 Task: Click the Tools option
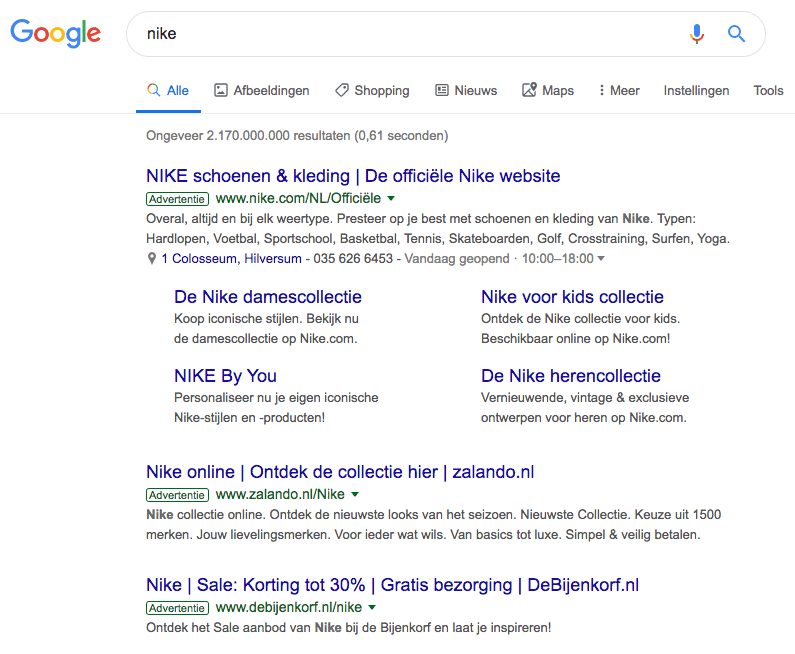click(x=768, y=90)
